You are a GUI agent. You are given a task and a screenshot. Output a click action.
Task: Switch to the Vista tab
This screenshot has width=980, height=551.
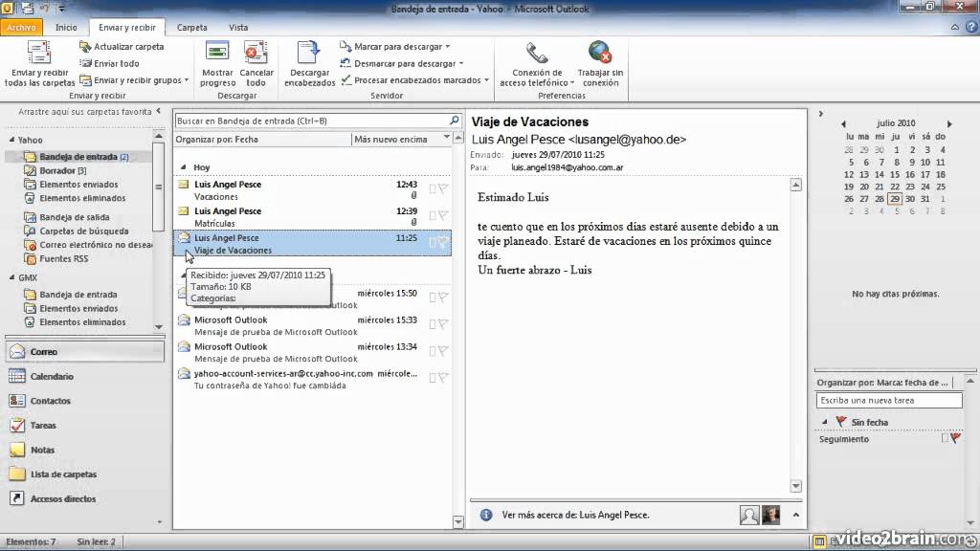[x=238, y=28]
